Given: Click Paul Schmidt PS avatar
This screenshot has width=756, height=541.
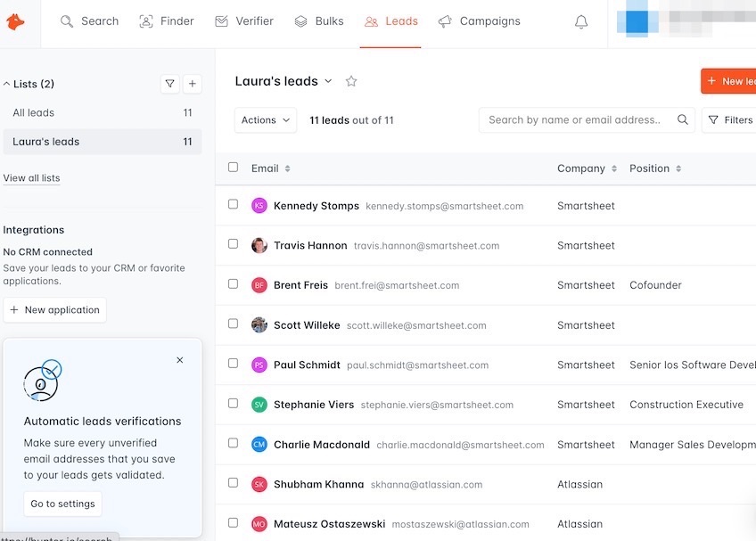Looking at the screenshot, I should pos(259,365).
